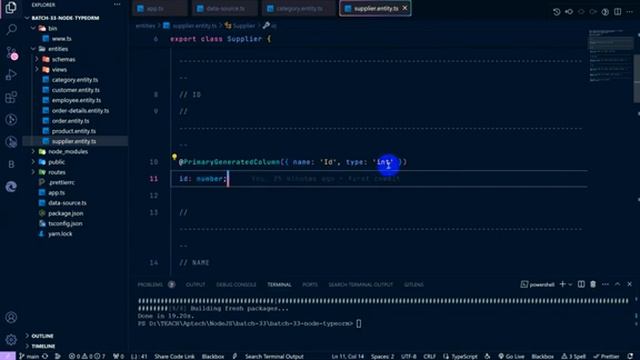Split the terminal panel
Screen dimensions: 640x360
click(x=581, y=284)
